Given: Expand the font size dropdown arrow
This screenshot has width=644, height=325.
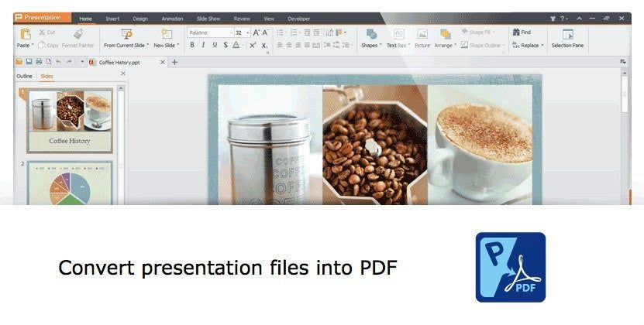Looking at the screenshot, I should (247, 33).
